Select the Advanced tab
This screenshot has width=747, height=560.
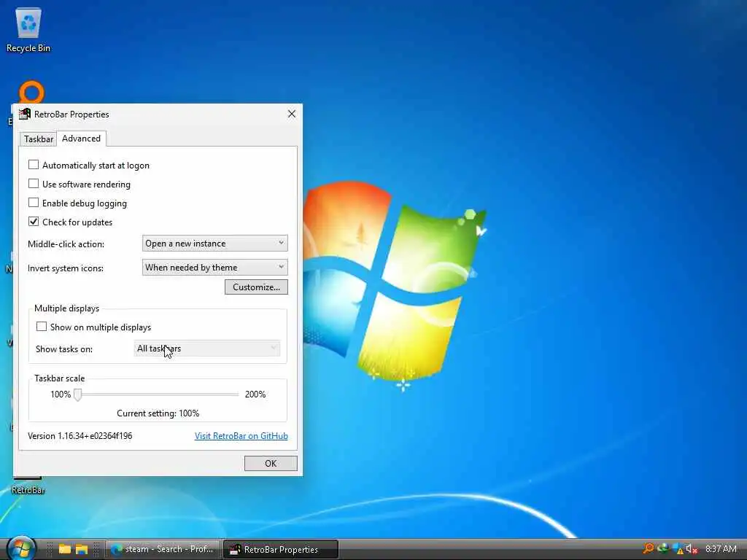click(x=81, y=139)
